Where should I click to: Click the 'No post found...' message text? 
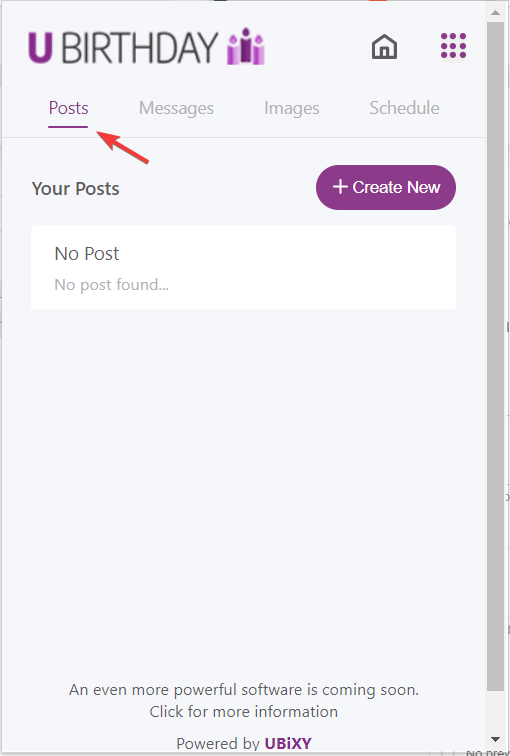[x=111, y=284]
